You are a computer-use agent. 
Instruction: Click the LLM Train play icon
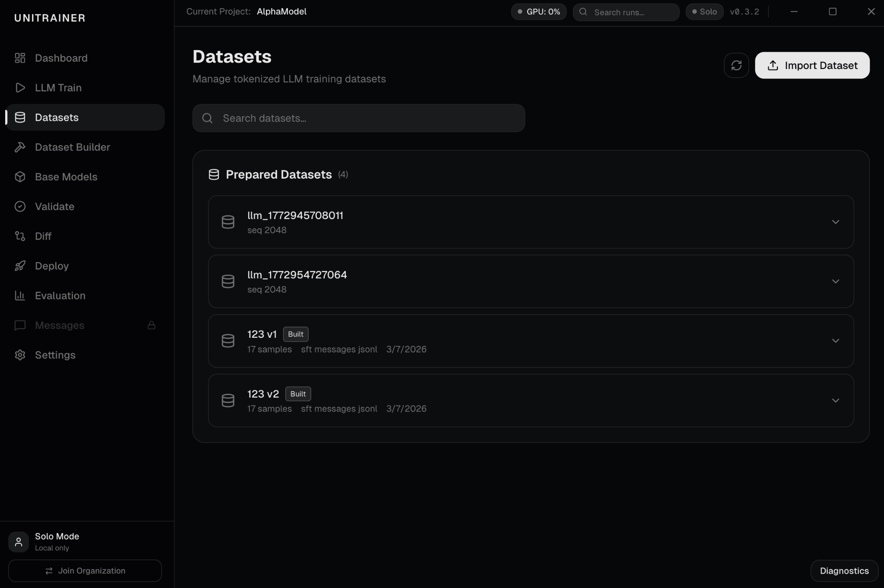20,88
